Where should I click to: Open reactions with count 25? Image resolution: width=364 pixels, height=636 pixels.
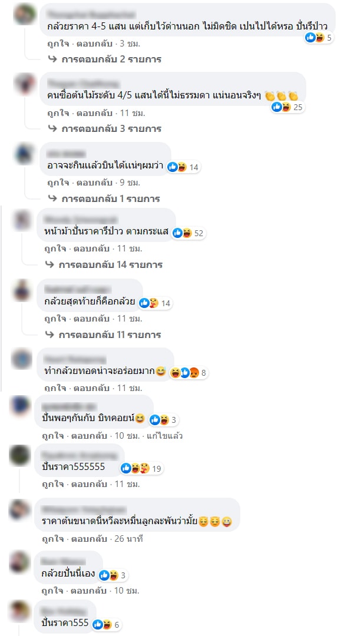pyautogui.click(x=287, y=107)
